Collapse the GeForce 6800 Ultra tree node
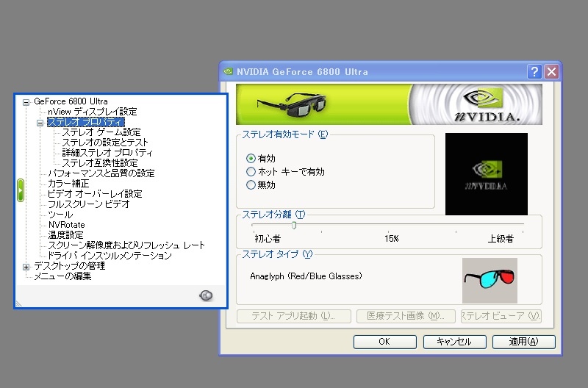Screen dimensions: 588x388 click(x=26, y=102)
